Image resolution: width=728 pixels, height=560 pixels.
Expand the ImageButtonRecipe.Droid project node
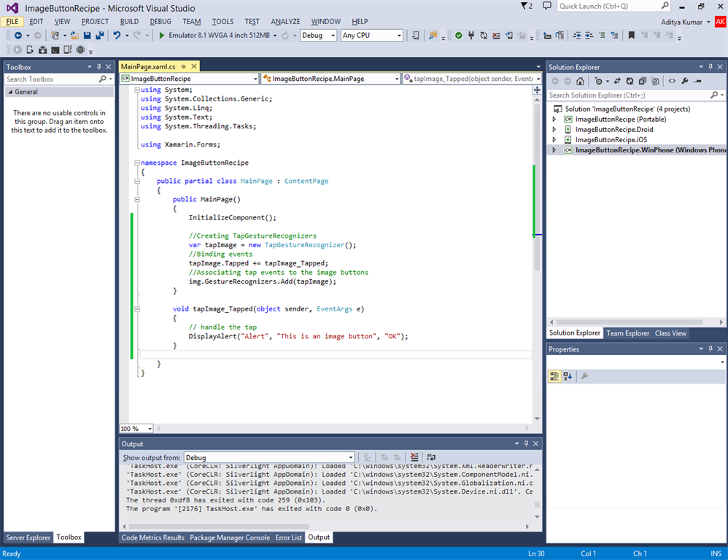coord(554,129)
